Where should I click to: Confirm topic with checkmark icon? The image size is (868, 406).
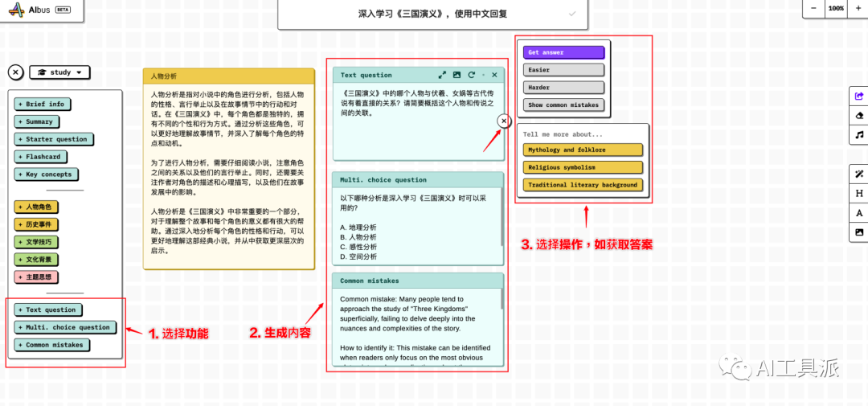(x=572, y=14)
